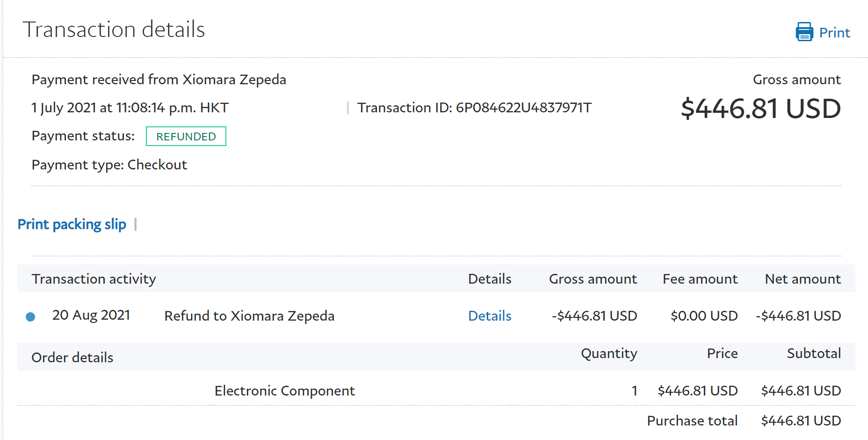The image size is (868, 440).
Task: Click the Purchase total amount value
Action: click(x=801, y=421)
